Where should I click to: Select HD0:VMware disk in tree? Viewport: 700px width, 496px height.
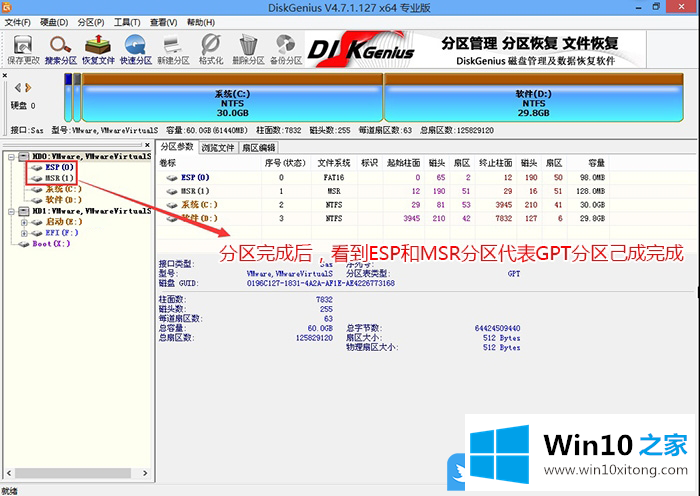[x=92, y=156]
